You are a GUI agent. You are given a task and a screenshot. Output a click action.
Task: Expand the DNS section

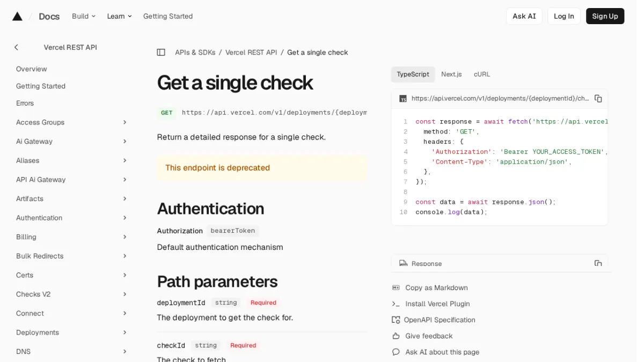point(125,352)
